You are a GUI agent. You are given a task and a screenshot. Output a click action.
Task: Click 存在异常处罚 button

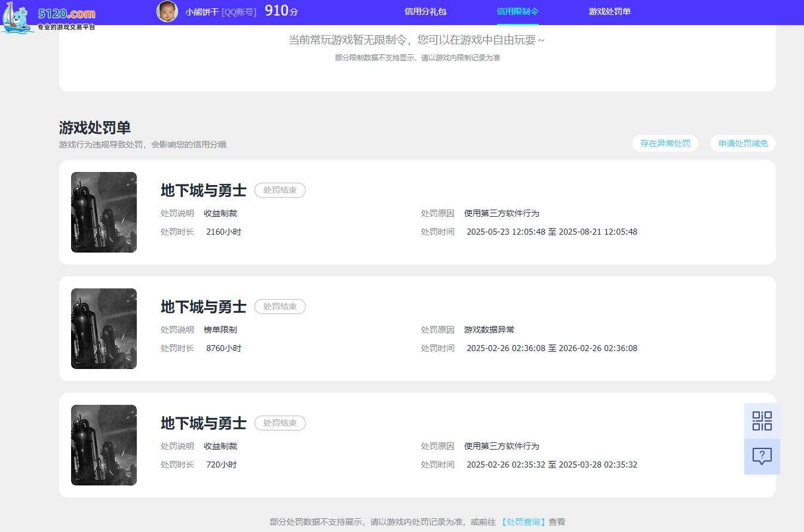[665, 143]
